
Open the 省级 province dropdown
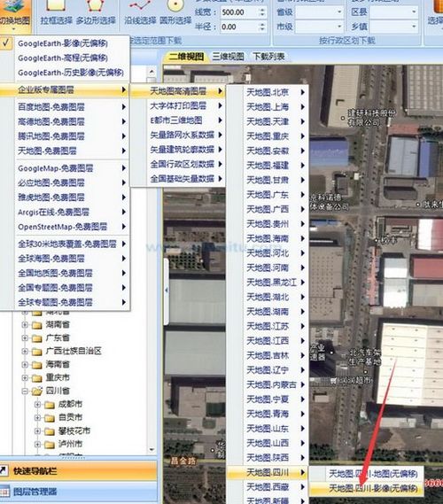[319, 12]
